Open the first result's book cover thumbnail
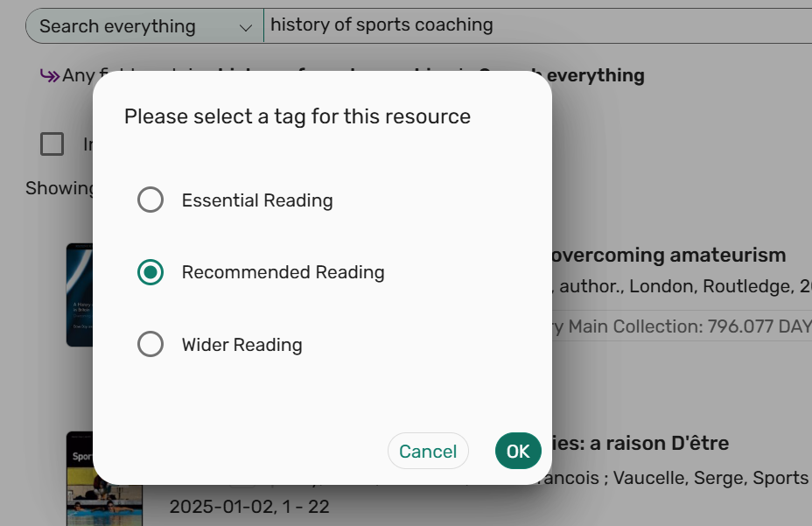The width and height of the screenshot is (812, 526). (x=80, y=294)
